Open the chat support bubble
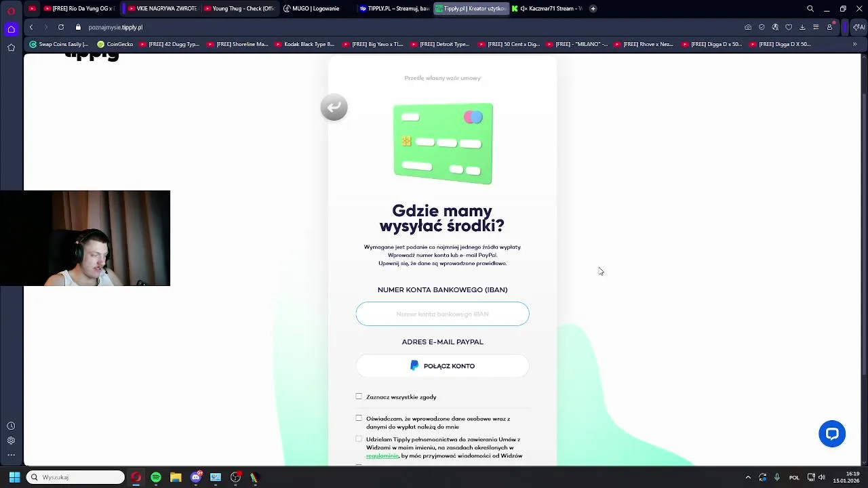Image resolution: width=868 pixels, height=488 pixels. (x=832, y=434)
